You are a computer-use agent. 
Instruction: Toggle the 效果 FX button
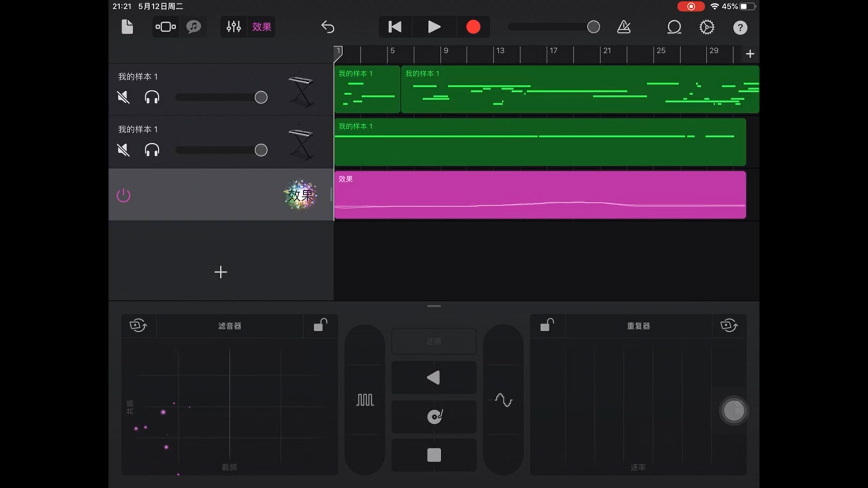pos(262,27)
